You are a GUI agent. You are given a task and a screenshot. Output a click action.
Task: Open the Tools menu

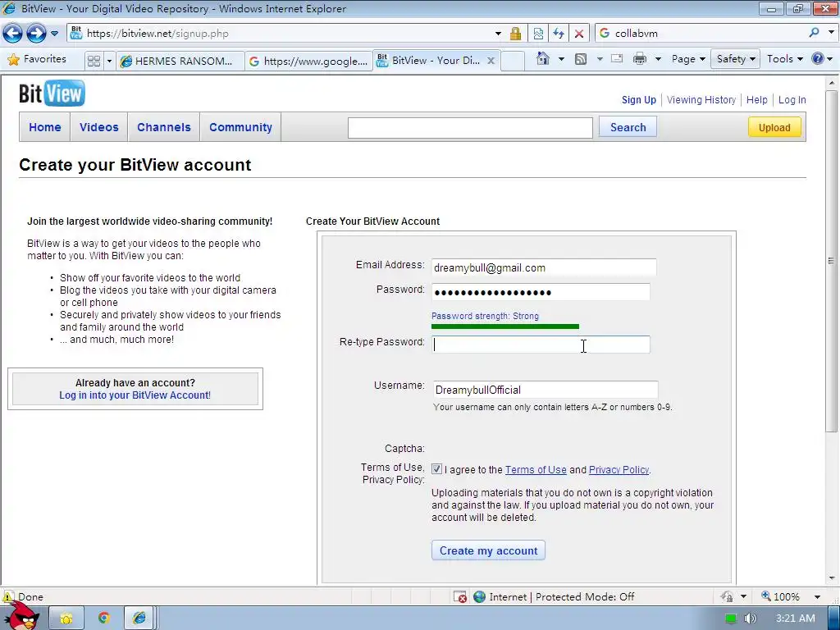[784, 59]
